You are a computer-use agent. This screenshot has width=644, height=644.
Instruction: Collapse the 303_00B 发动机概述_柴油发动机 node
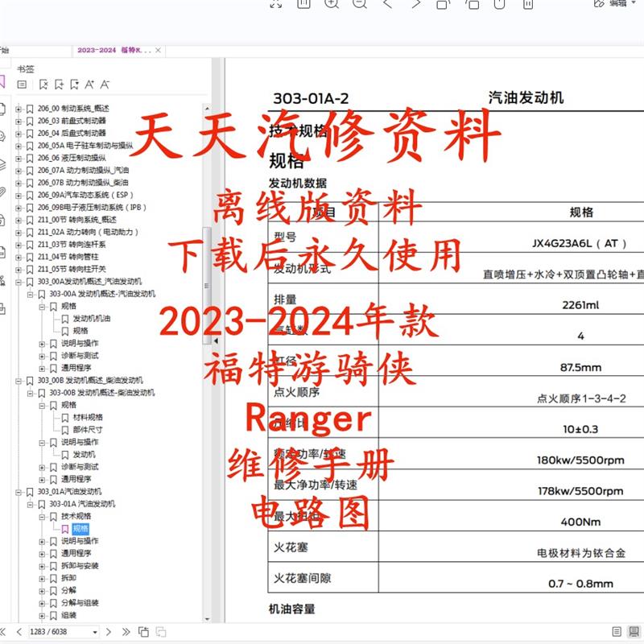click(18, 381)
